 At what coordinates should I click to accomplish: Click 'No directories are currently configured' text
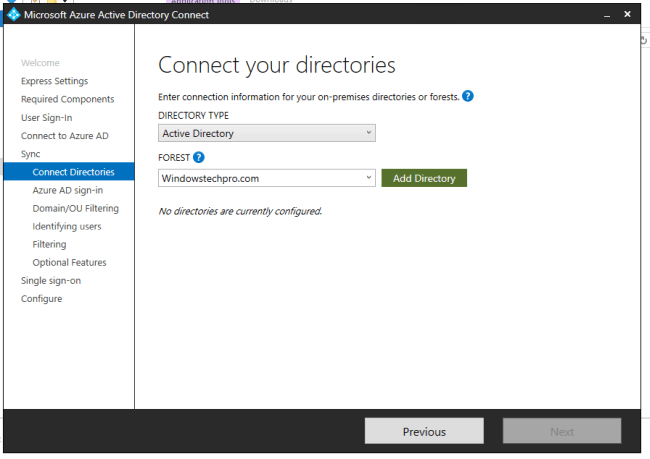tap(240, 211)
